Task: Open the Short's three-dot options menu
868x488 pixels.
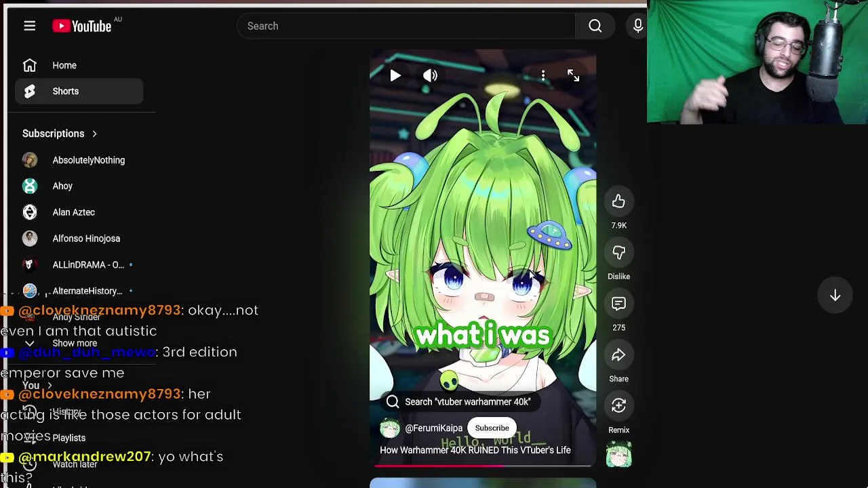Action: (x=543, y=76)
